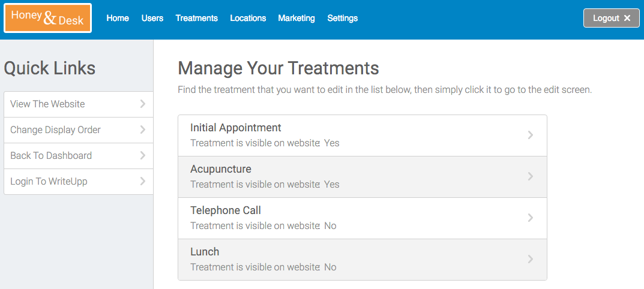Select the Initial Appointment treatment title
644x289 pixels.
pos(236,128)
